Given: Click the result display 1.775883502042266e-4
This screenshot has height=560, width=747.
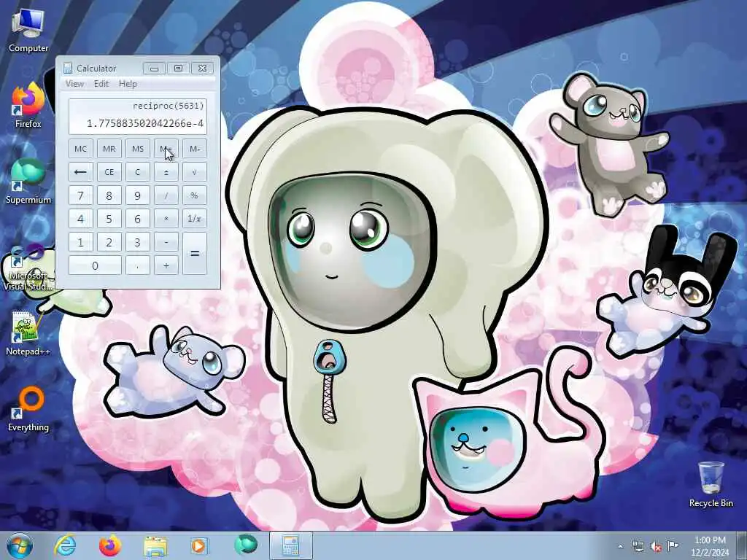Looking at the screenshot, I should [x=145, y=124].
